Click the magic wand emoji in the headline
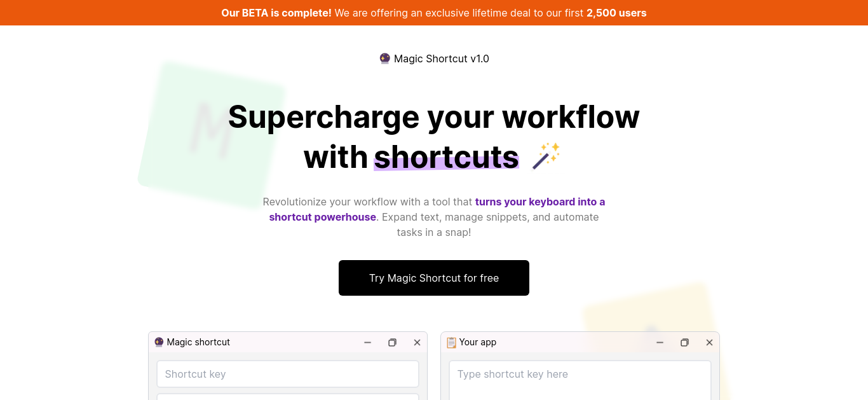The height and width of the screenshot is (400, 868). click(546, 156)
